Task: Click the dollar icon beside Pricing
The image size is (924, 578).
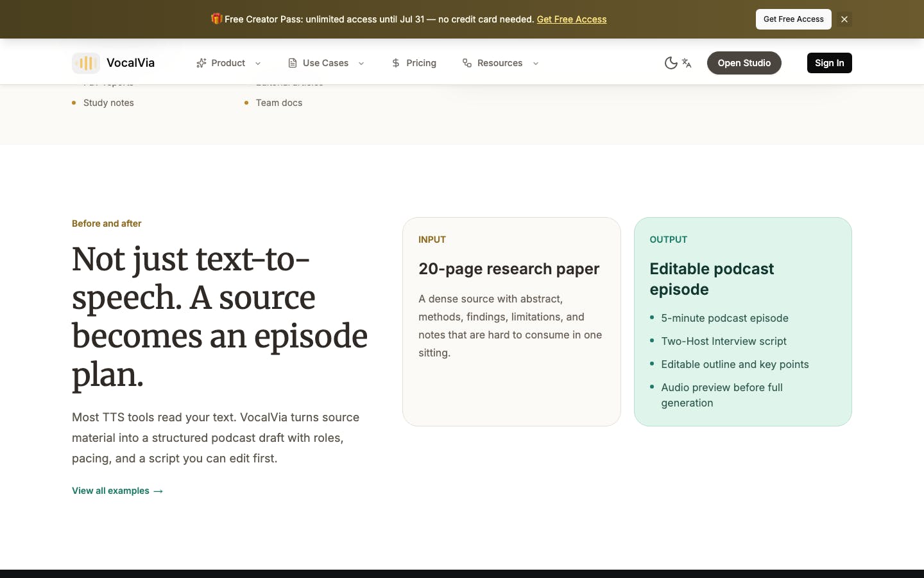Action: (396, 63)
